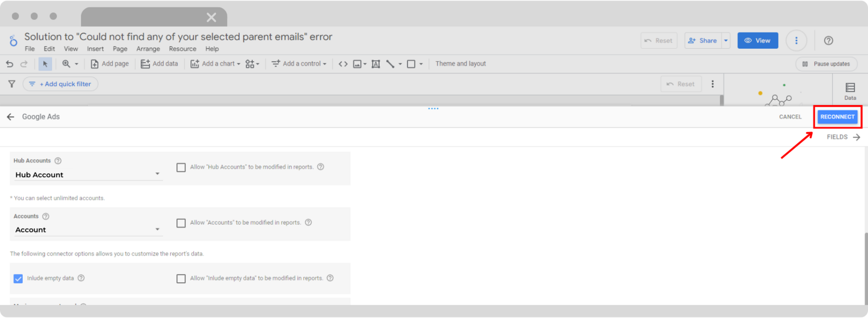Uncheck Inlude empty data checkbox
This screenshot has width=868, height=318.
[18, 278]
